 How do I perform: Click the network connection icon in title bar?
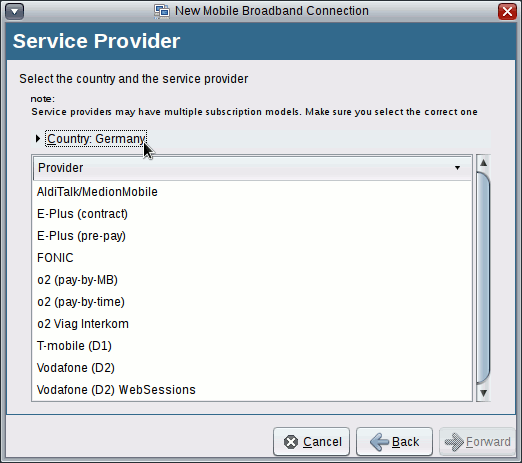point(162,11)
